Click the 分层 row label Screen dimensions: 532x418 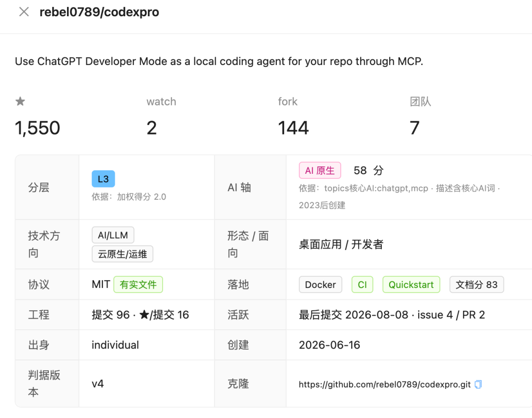39,187
